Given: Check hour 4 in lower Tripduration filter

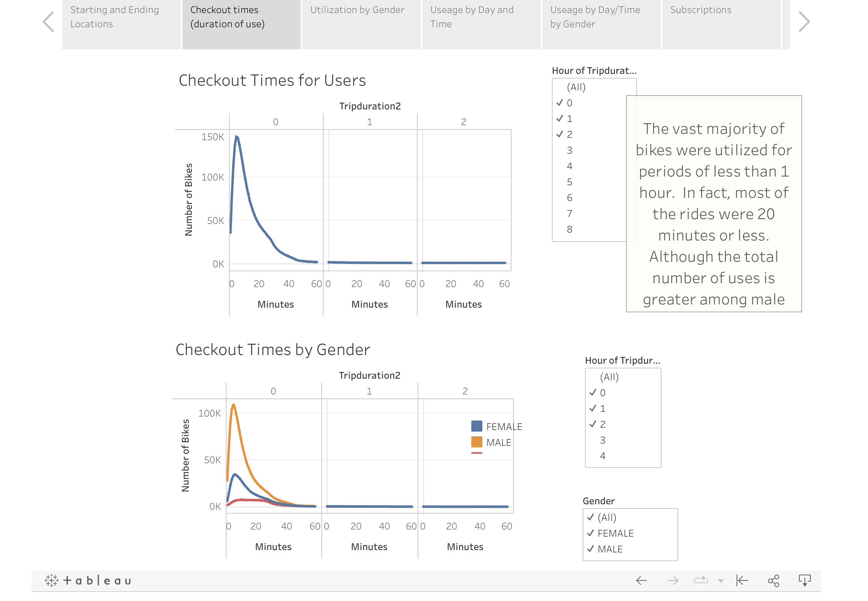Looking at the screenshot, I should click(x=602, y=456).
